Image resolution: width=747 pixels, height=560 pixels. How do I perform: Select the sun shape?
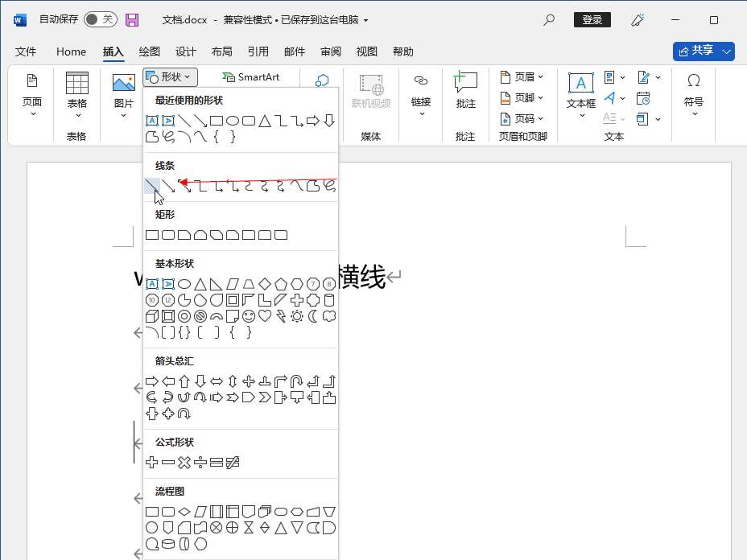pos(297,316)
